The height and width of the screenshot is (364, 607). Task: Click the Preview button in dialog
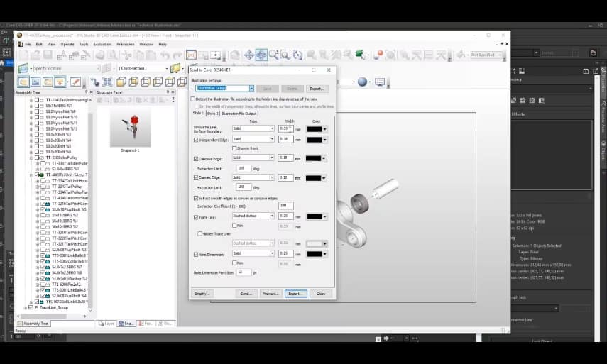coord(270,293)
